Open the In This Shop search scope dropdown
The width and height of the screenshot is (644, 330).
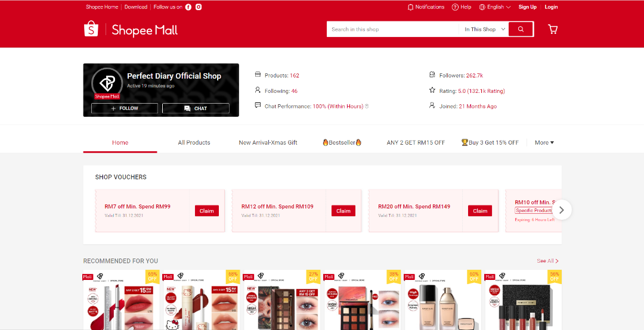[485, 29]
